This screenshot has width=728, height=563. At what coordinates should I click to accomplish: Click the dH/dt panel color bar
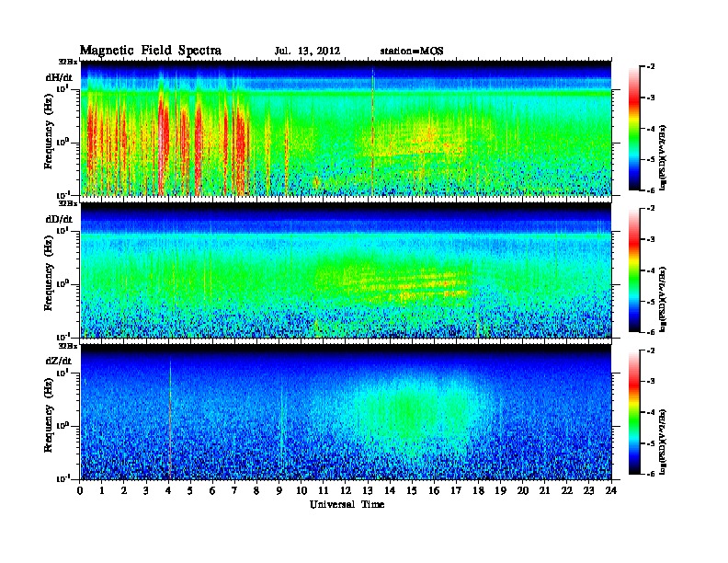tap(633, 128)
